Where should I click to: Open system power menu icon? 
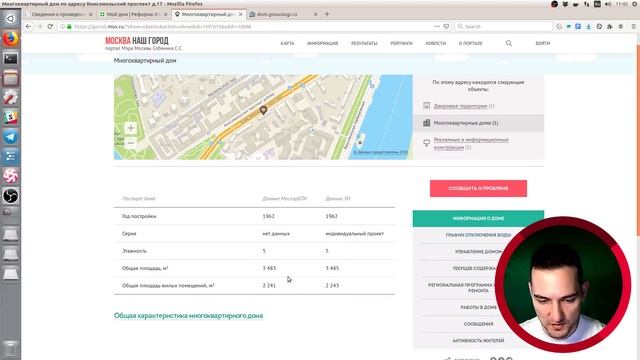(x=634, y=4)
